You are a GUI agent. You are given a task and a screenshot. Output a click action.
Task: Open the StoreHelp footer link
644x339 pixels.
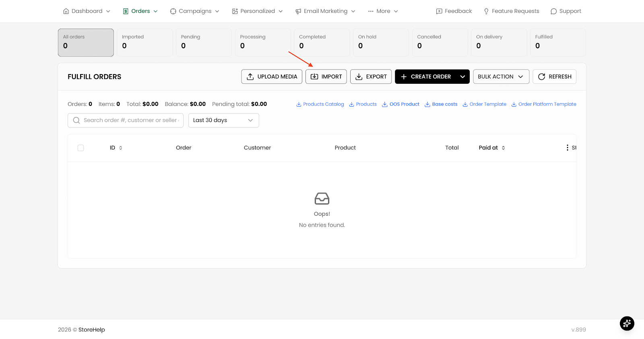tap(92, 330)
